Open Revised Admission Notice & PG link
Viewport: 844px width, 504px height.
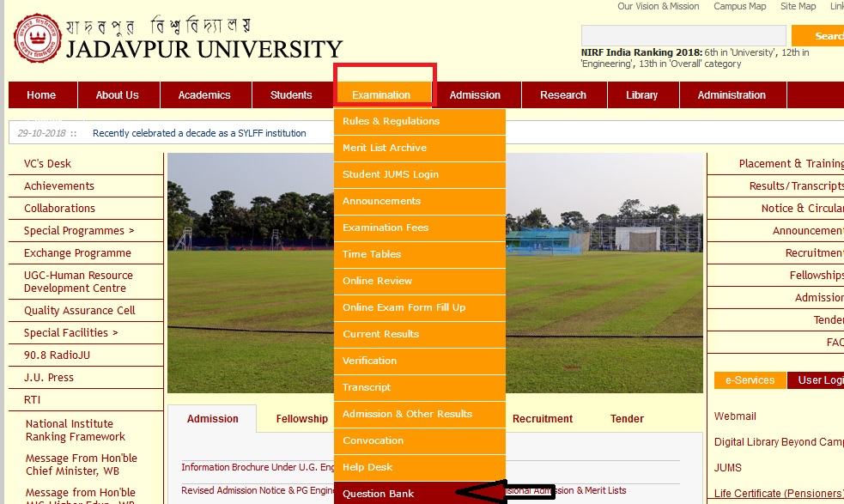pos(258,490)
